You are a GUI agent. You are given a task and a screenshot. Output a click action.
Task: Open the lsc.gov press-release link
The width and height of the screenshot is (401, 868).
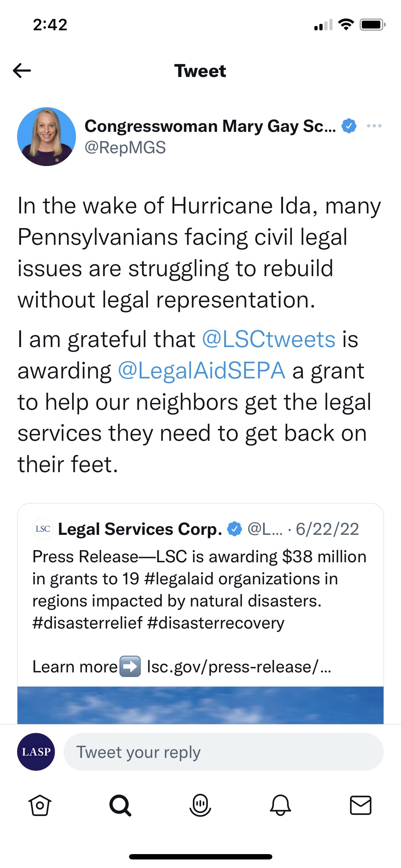pos(239,667)
